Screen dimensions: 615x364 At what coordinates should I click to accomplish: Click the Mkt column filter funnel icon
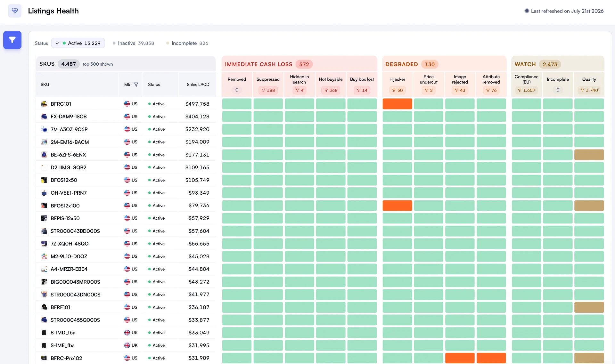pos(136,85)
